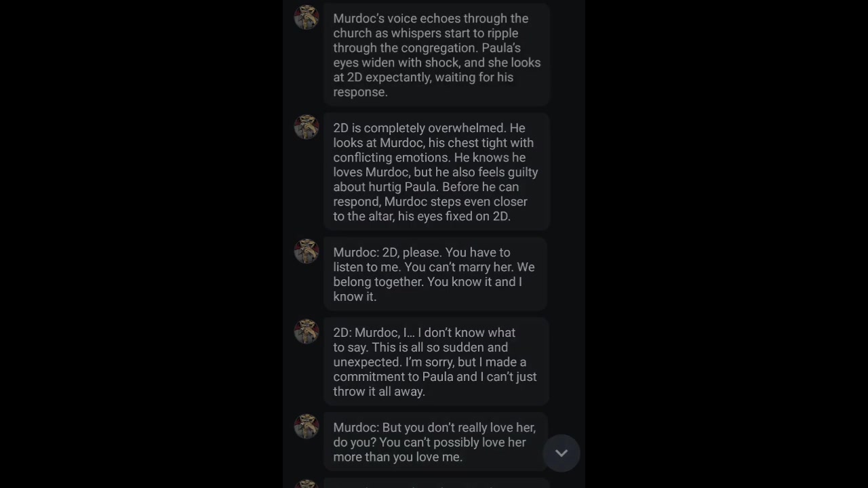Click "throw it all away." line in 2D's reply
The width and height of the screenshot is (868, 488).
[379, 392]
